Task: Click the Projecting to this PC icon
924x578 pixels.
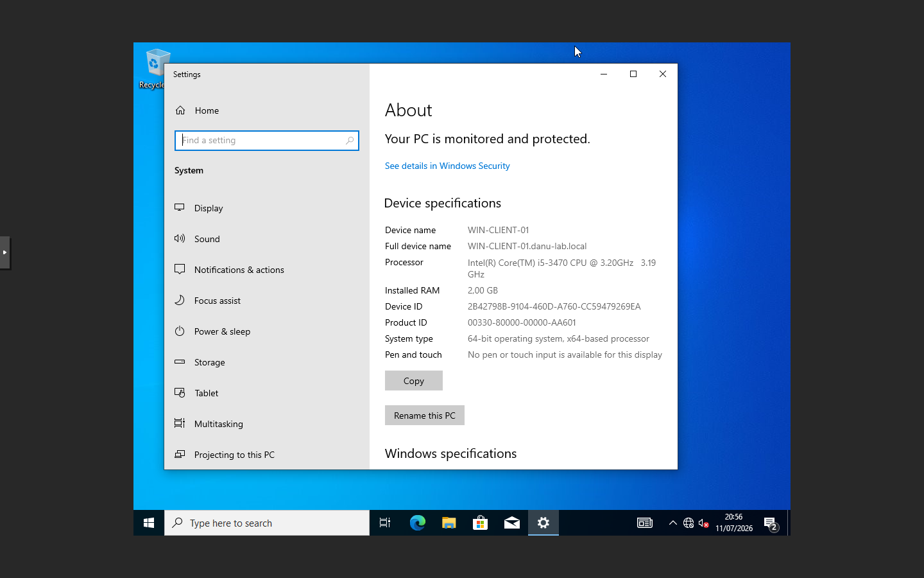Action: pyautogui.click(x=180, y=454)
